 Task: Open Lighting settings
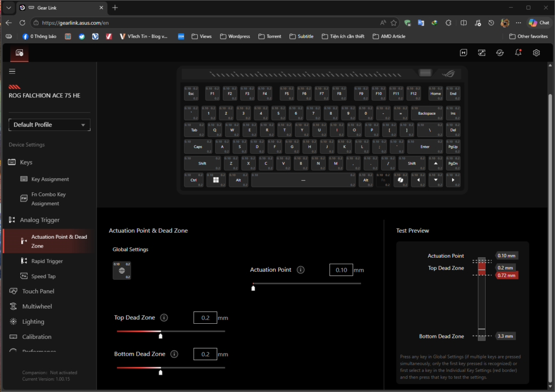click(x=33, y=322)
